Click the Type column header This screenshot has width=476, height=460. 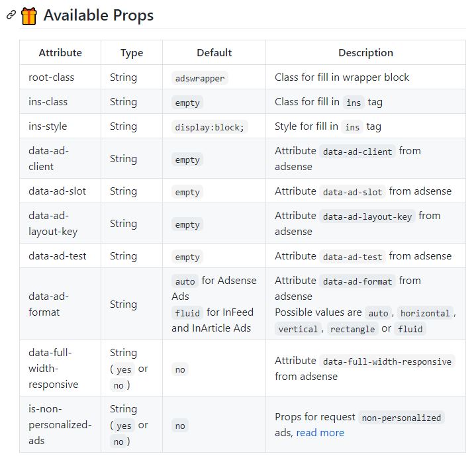132,52
